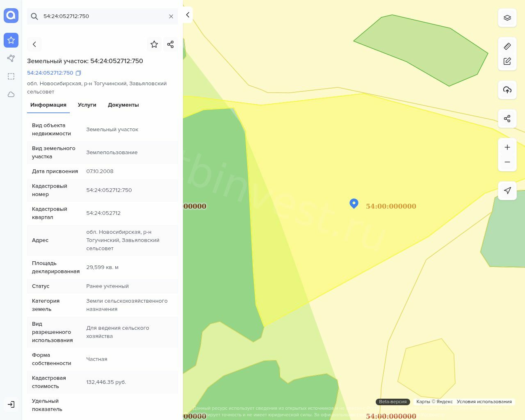Click the cloud upload button on map

click(507, 90)
